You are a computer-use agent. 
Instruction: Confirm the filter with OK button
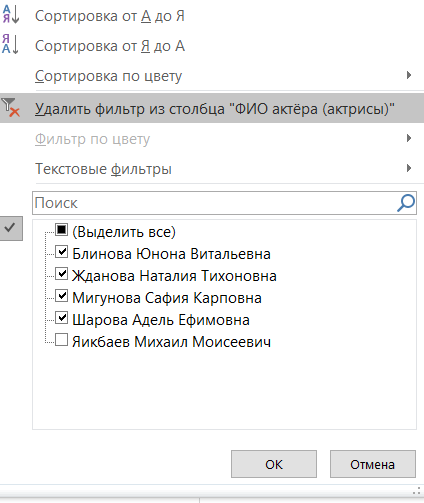coord(274,464)
